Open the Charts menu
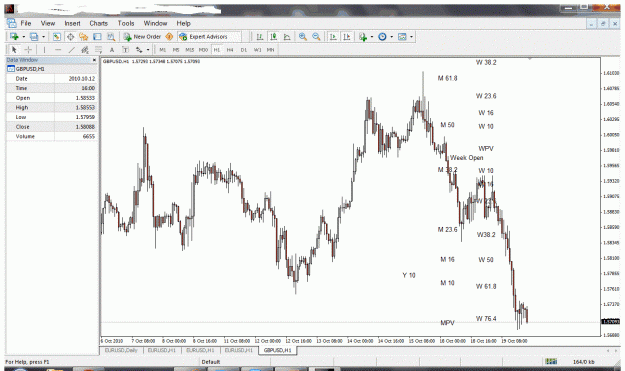The width and height of the screenshot is (625, 371). pyautogui.click(x=99, y=23)
